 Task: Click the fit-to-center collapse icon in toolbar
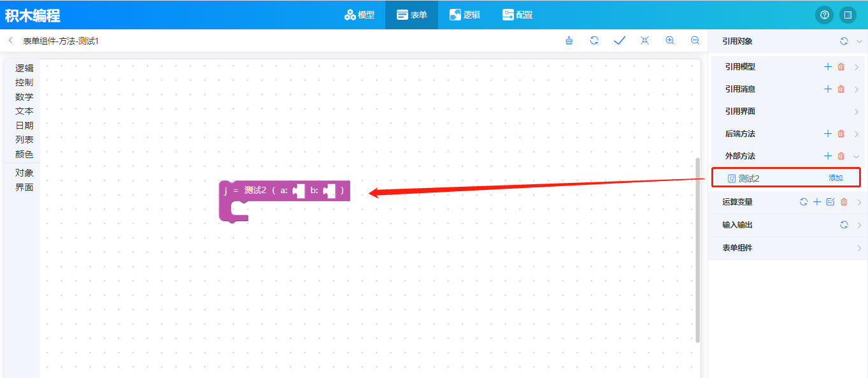(x=644, y=41)
